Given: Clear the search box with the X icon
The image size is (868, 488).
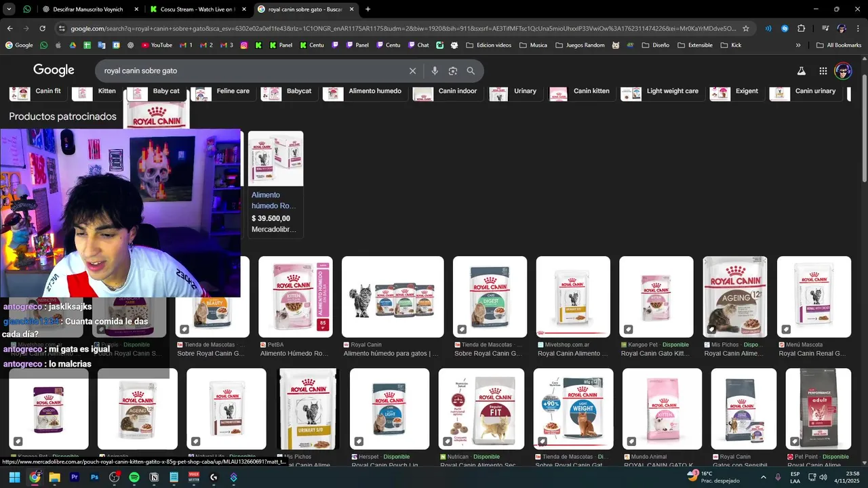Looking at the screenshot, I should (412, 70).
